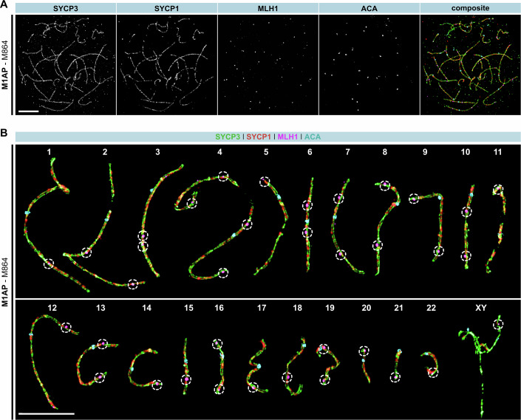Click the circled MLH1 focus on chromosome 22
Screen dimensions: 521x420
pos(432,372)
